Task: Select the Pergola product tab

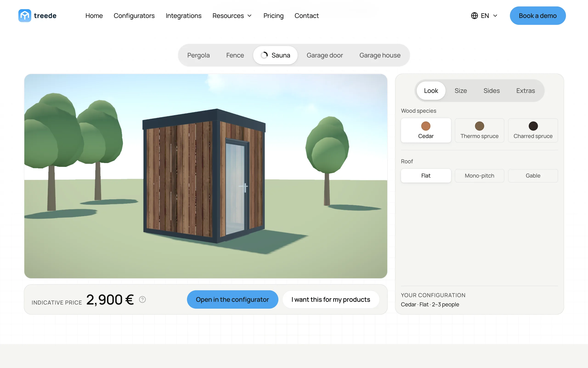Action: 198,55
